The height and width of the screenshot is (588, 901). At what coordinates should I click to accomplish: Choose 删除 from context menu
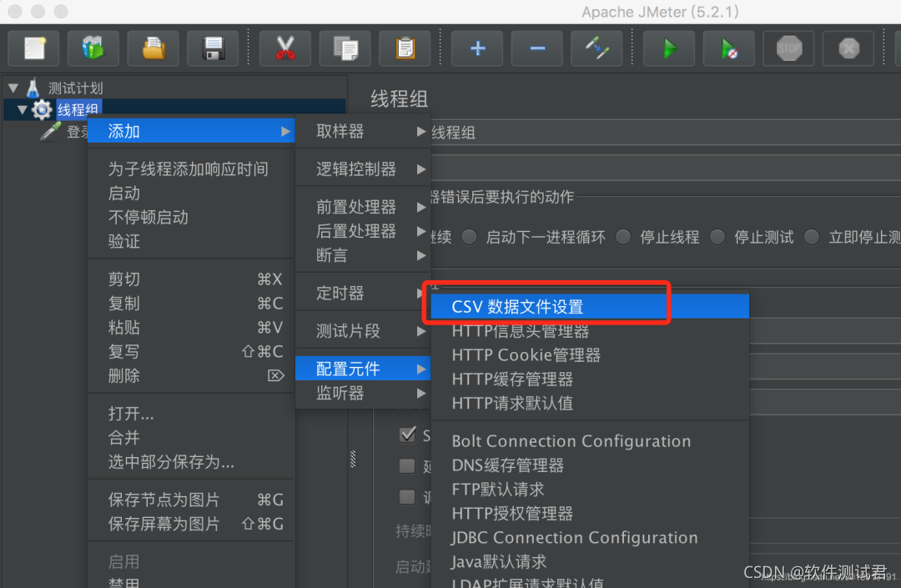click(191, 375)
